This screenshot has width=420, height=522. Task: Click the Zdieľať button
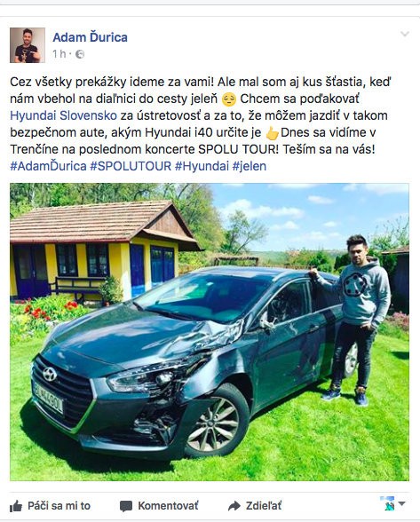255,506
